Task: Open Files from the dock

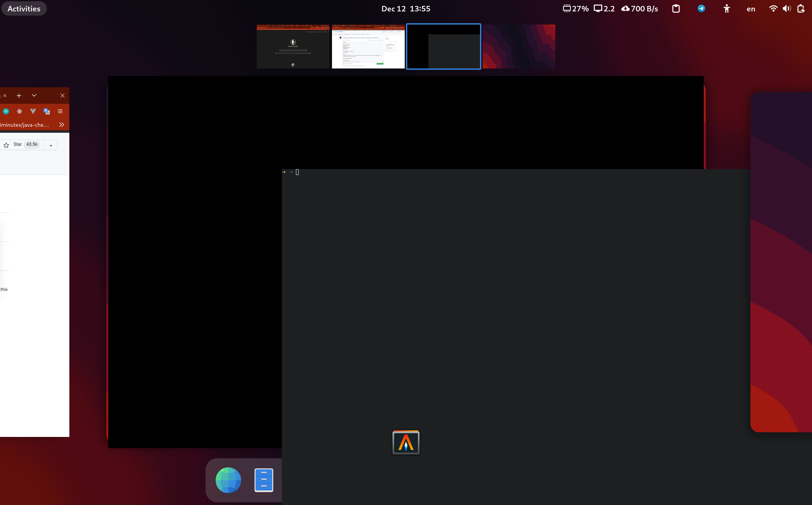Action: click(x=263, y=480)
